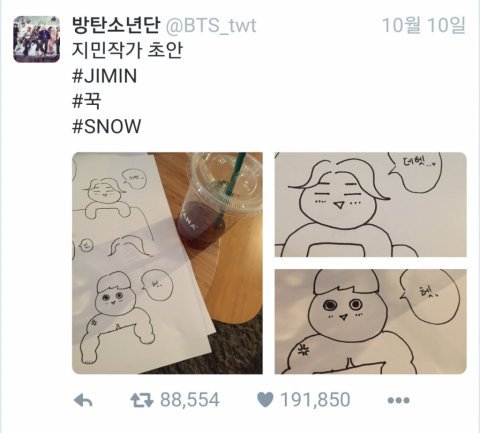Click the retweet icon

[x=142, y=400]
